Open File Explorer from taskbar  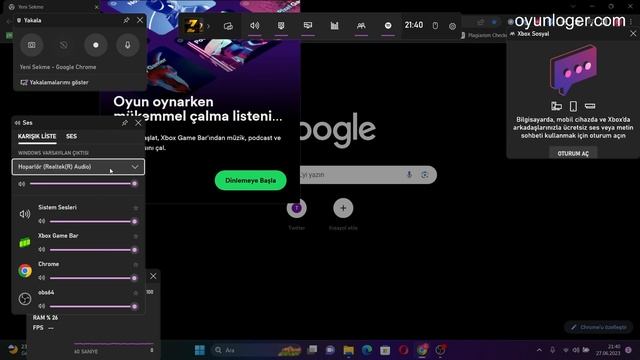coord(349,350)
